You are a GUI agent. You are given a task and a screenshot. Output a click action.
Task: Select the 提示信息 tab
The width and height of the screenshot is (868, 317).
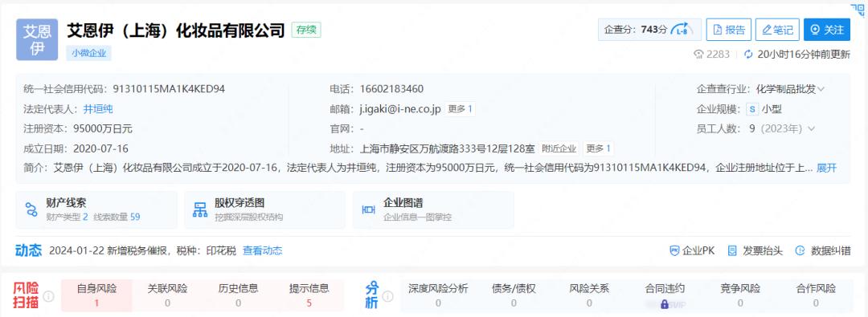[x=309, y=295]
